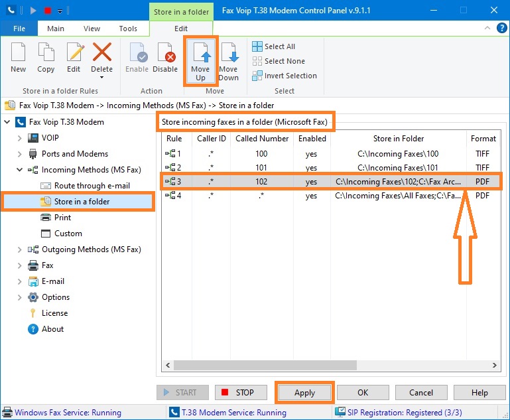Click the Fax printer icon in tree

tap(33, 265)
